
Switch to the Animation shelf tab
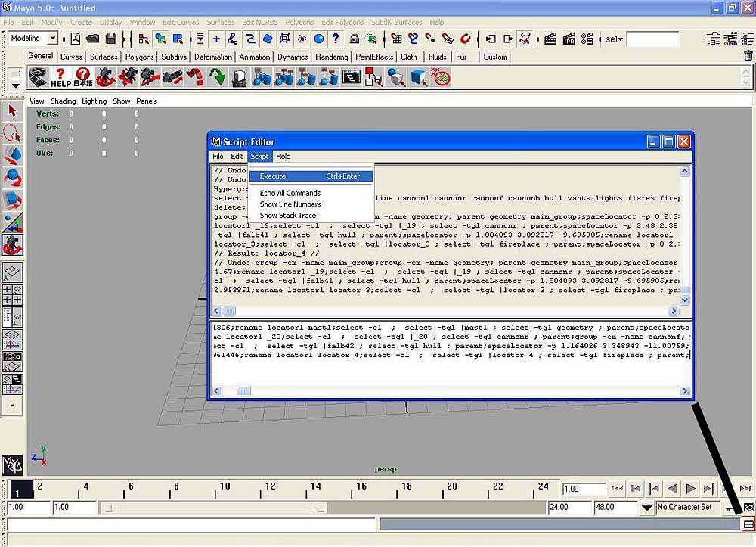click(255, 57)
